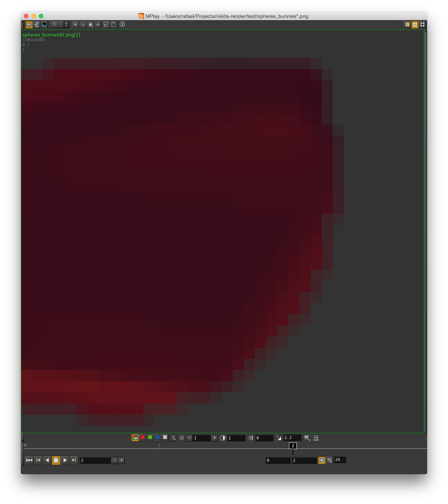The image size is (448, 504).
Task: Click the MPlay window title bar
Action: coord(224,16)
